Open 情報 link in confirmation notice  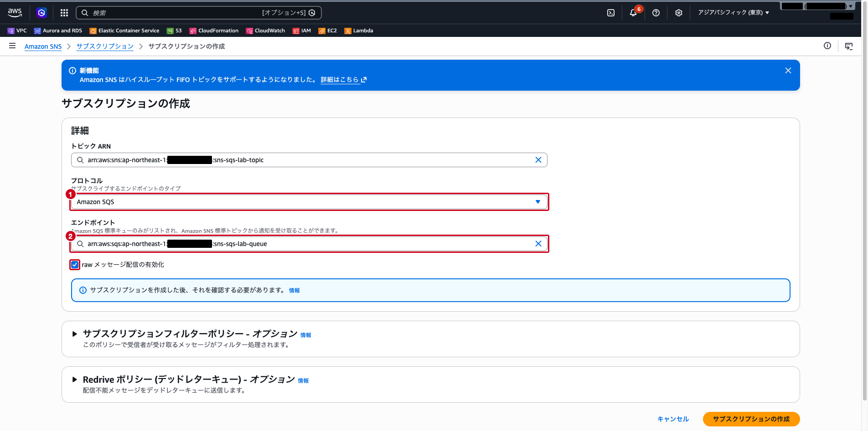pos(294,290)
